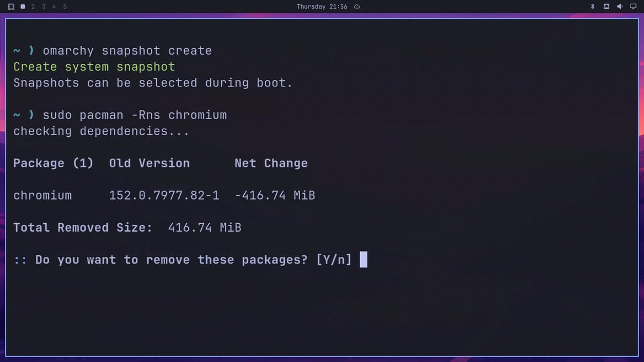644x362 pixels.
Task: Switch to workspace 5
Action: (x=65, y=6)
